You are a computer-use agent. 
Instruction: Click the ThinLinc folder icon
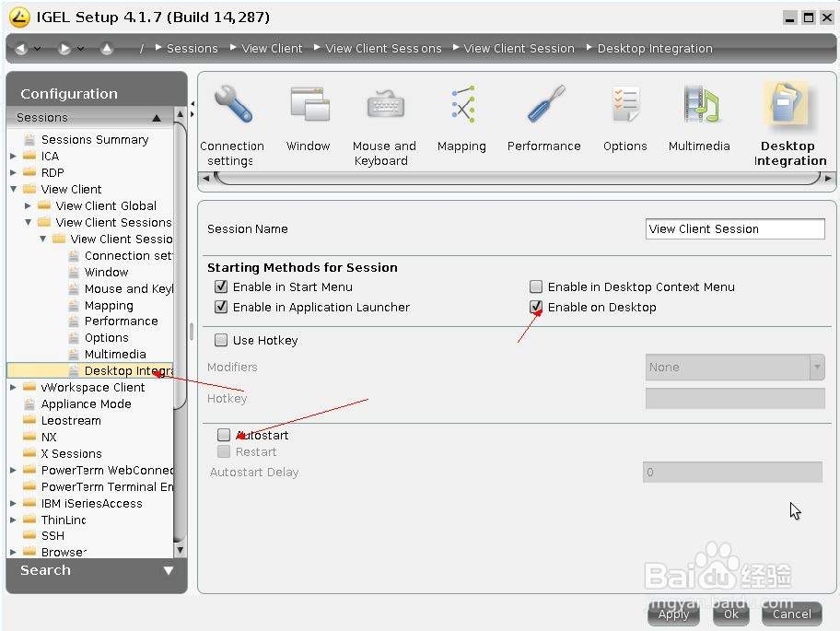pyautogui.click(x=29, y=520)
